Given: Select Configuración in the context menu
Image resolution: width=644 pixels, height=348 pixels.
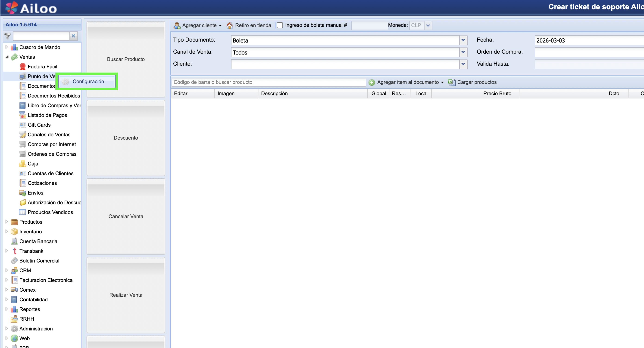Looking at the screenshot, I should point(88,81).
